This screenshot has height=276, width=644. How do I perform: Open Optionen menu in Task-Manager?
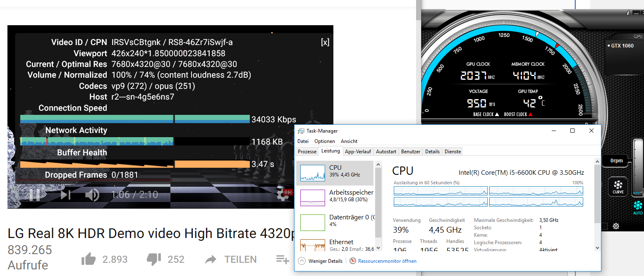coord(325,141)
